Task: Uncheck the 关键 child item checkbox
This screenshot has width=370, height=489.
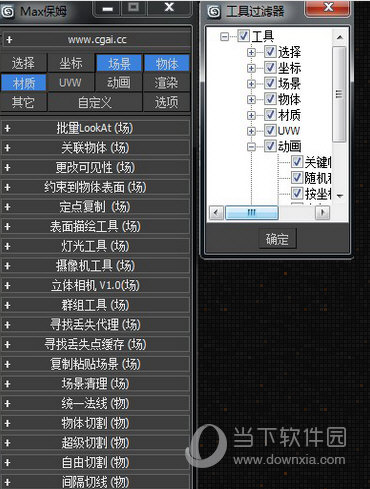Action: coord(297,162)
